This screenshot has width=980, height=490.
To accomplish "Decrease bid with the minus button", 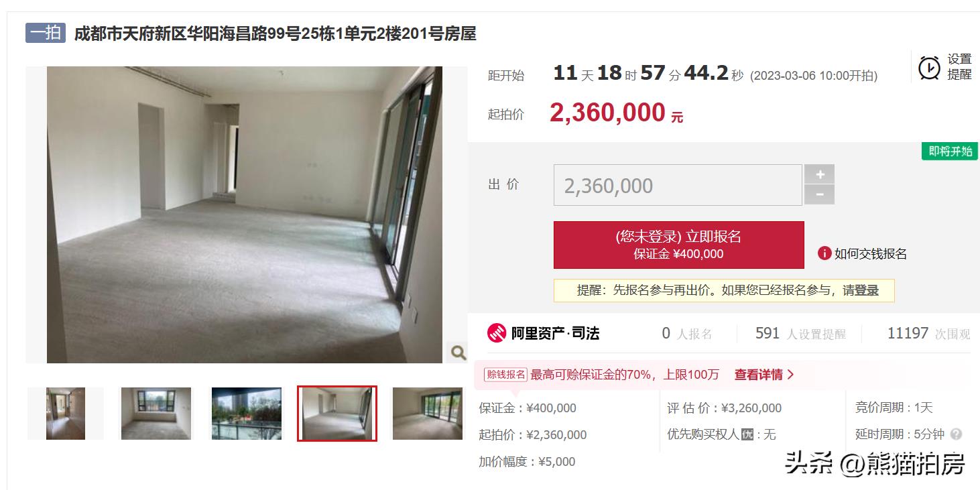I will 819,195.
